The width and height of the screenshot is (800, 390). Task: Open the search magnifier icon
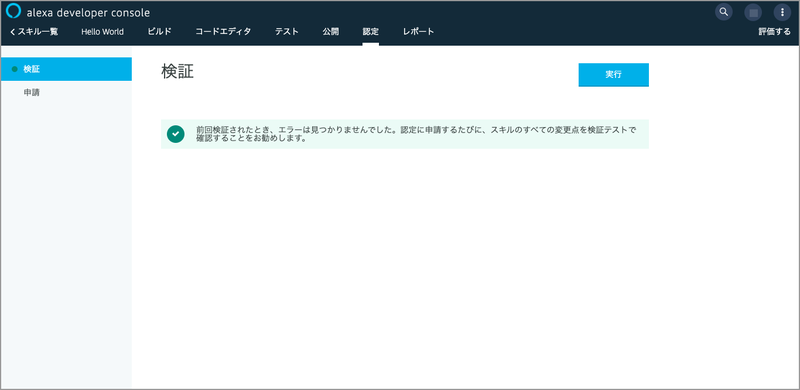point(723,12)
